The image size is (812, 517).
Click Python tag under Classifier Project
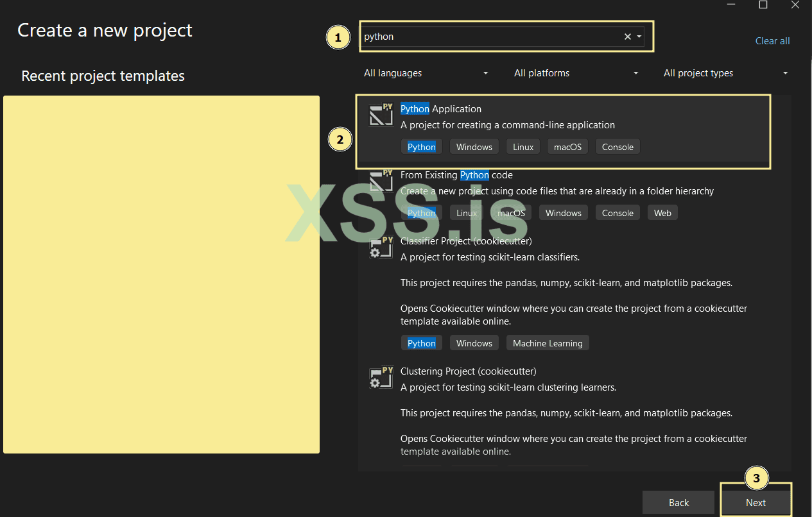pos(421,343)
